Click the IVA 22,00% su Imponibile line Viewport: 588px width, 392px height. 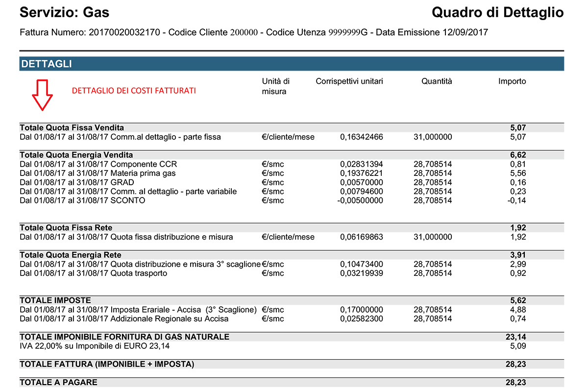(x=292, y=346)
